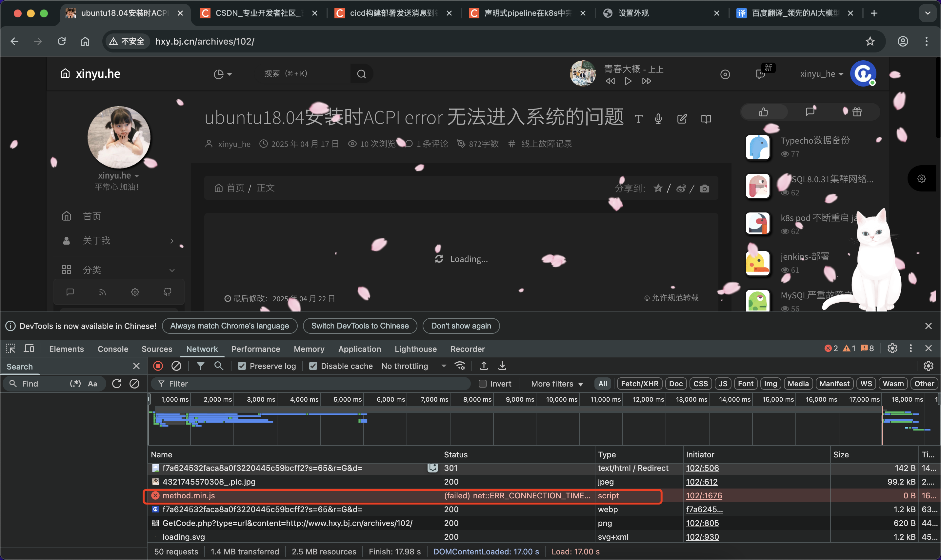Click the font size T icon
941x560 pixels.
pos(638,119)
